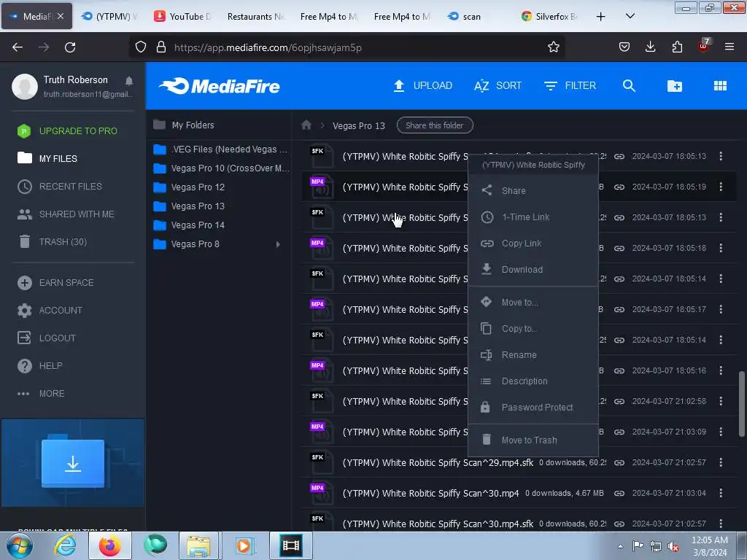Image resolution: width=747 pixels, height=560 pixels.
Task: Click Share this folder button
Action: point(435,125)
